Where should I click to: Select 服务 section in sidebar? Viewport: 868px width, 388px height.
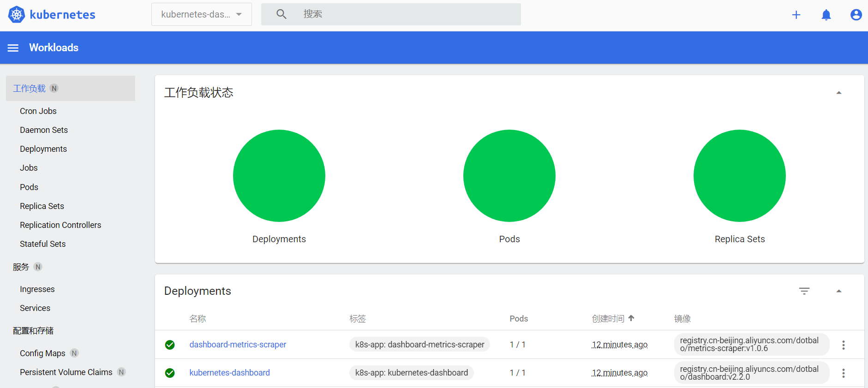click(21, 267)
